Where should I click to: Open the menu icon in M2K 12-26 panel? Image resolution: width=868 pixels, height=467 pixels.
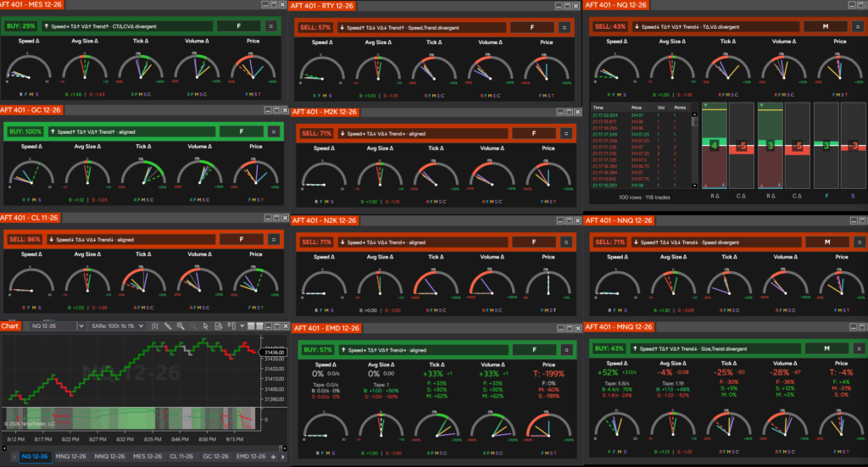click(x=565, y=133)
